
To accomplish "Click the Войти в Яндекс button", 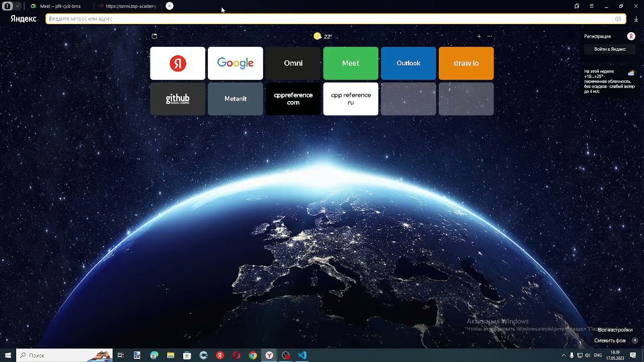I will [x=610, y=49].
